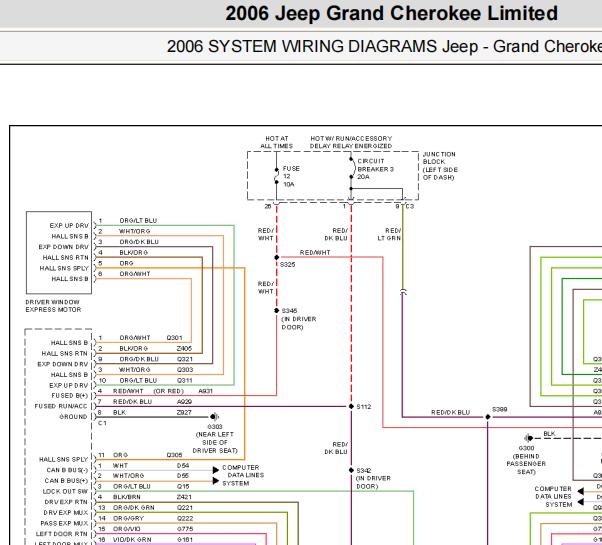Click the 'CAN B BUS(-)' pin label
The image size is (602, 545).
click(x=67, y=470)
